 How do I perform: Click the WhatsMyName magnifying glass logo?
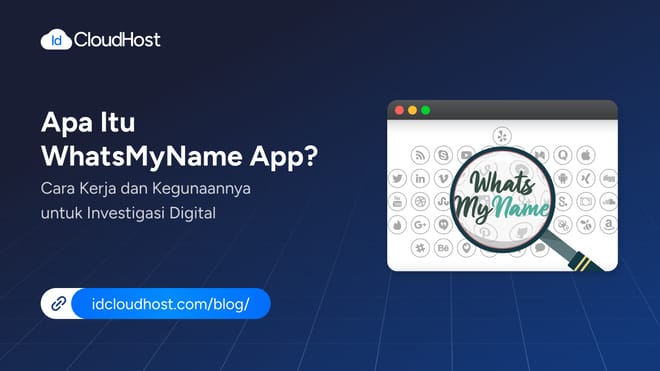(x=502, y=200)
